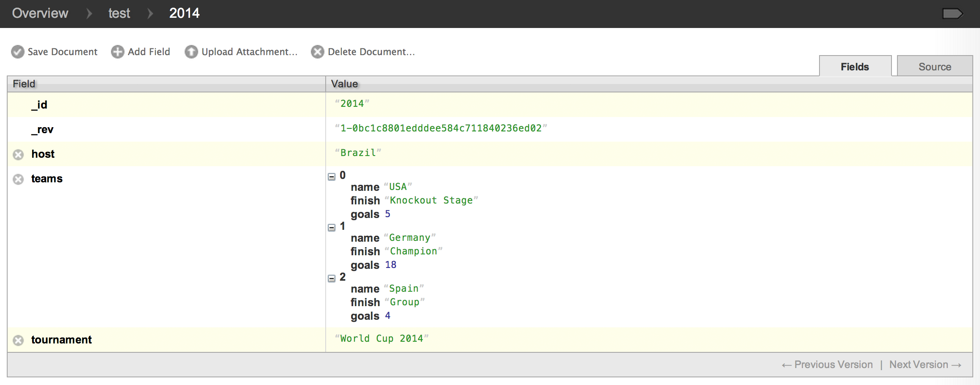This screenshot has width=980, height=385.
Task: Click the "Germany" name value
Action: tap(410, 237)
